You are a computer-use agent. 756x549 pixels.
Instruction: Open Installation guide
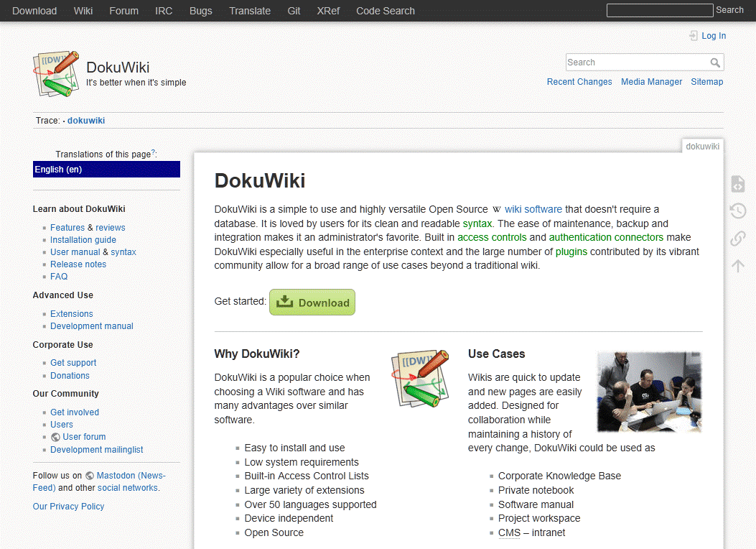(x=83, y=240)
